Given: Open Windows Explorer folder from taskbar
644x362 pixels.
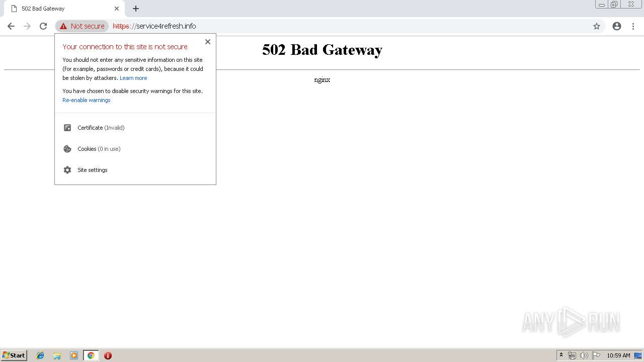Looking at the screenshot, I should pyautogui.click(x=57, y=355).
